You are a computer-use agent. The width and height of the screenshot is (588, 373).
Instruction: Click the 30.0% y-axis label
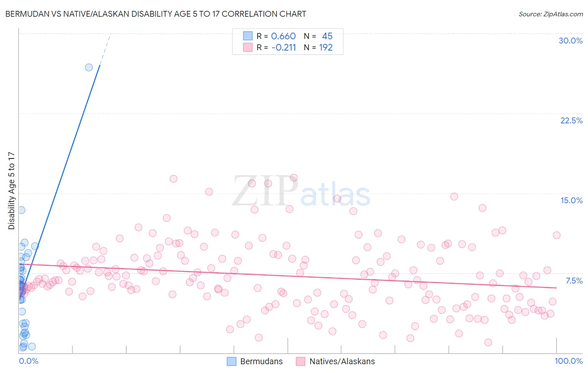[570, 41]
